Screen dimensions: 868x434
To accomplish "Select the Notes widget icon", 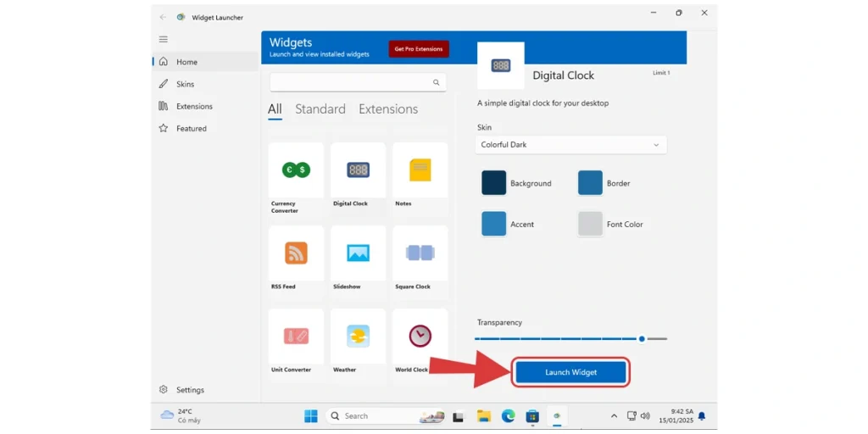I will tap(420, 170).
